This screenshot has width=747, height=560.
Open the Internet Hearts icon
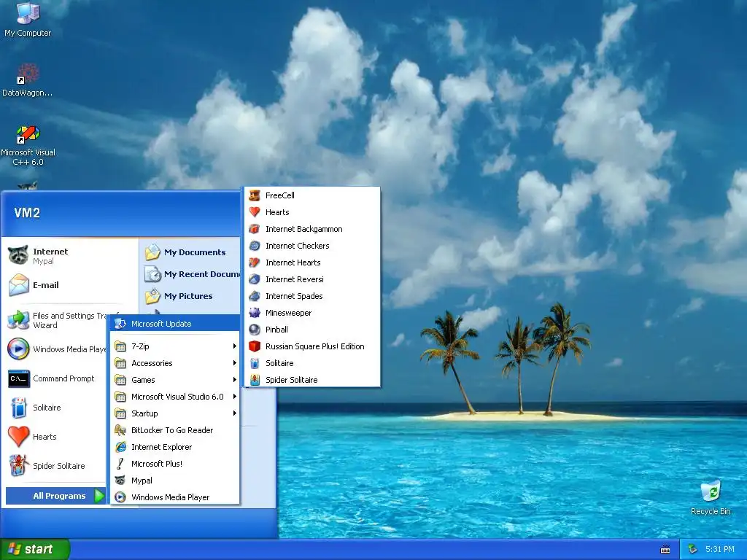(x=255, y=262)
